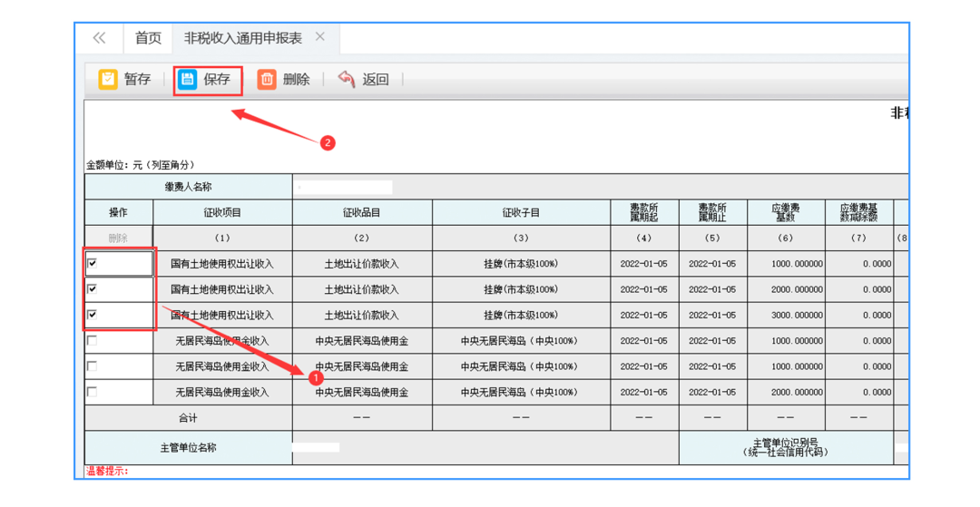The height and width of the screenshot is (507, 980).
Task: Select the 非税收入通用申报表 tab
Action: [x=243, y=38]
